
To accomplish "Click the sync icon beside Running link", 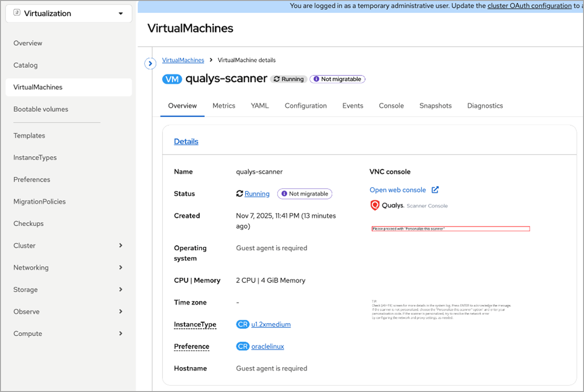I will click(240, 194).
